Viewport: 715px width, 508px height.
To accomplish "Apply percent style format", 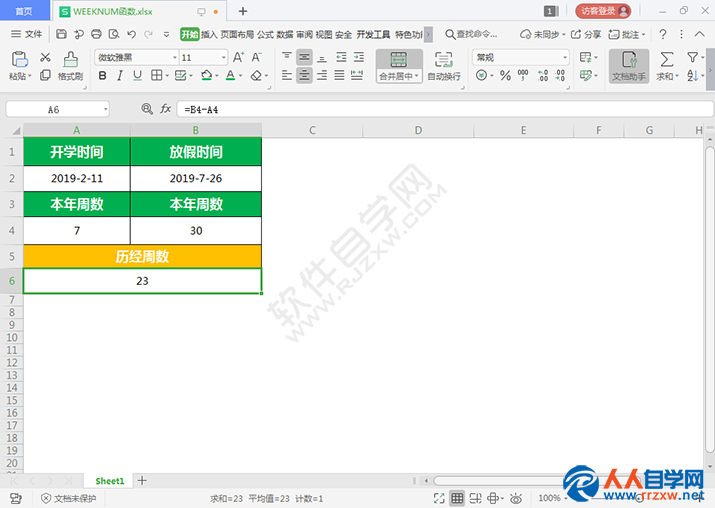I will [505, 75].
